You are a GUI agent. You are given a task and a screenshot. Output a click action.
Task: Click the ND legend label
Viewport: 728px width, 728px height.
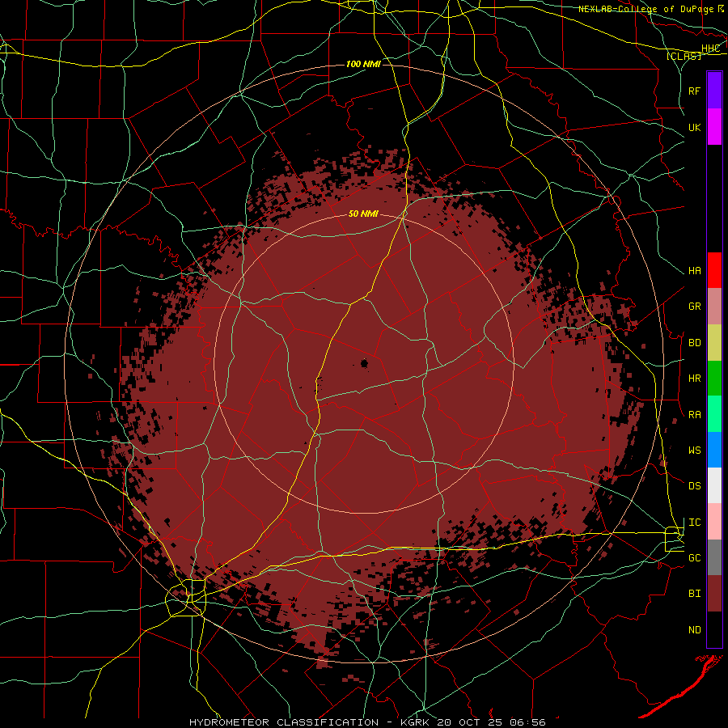pos(695,630)
